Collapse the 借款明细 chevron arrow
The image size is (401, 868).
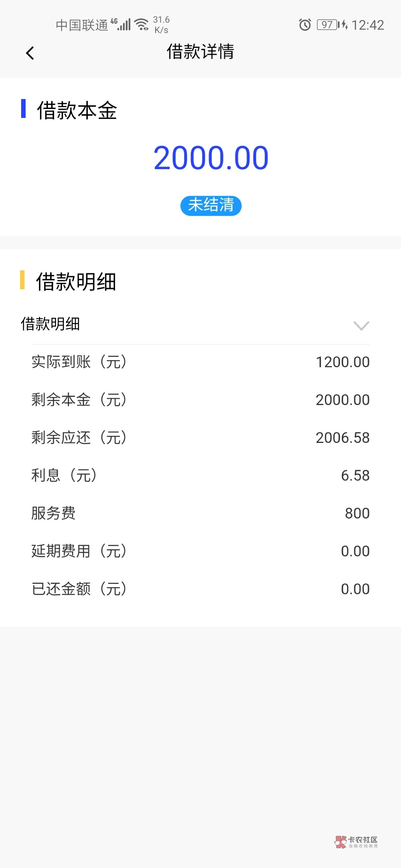[x=361, y=325]
